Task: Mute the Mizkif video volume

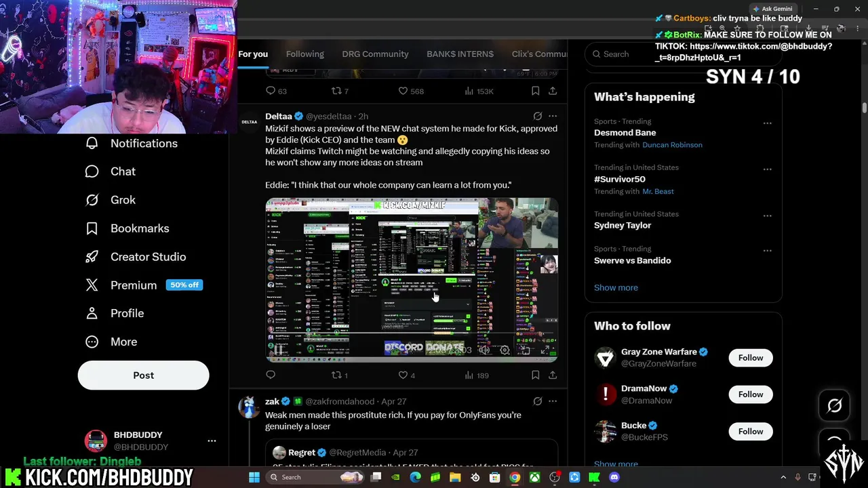Action: point(484,350)
